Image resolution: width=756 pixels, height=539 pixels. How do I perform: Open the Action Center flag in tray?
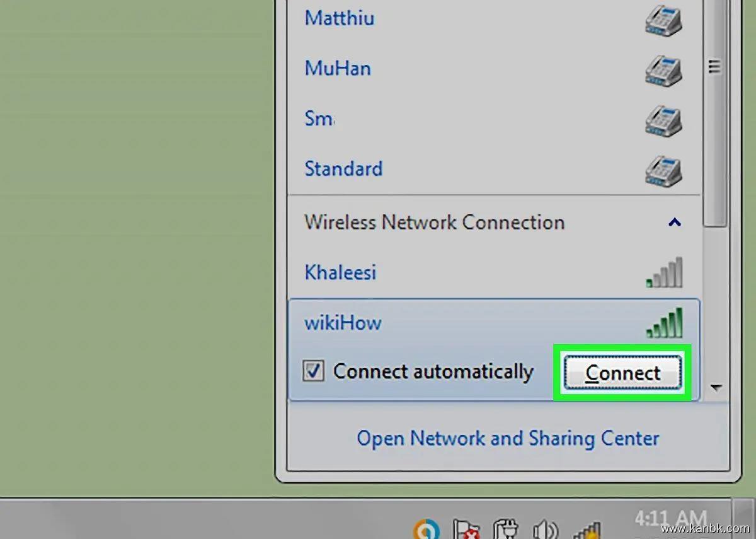466,528
